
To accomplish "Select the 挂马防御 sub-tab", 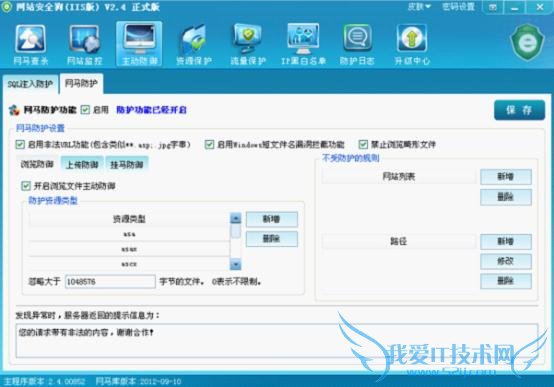I will point(127,164).
